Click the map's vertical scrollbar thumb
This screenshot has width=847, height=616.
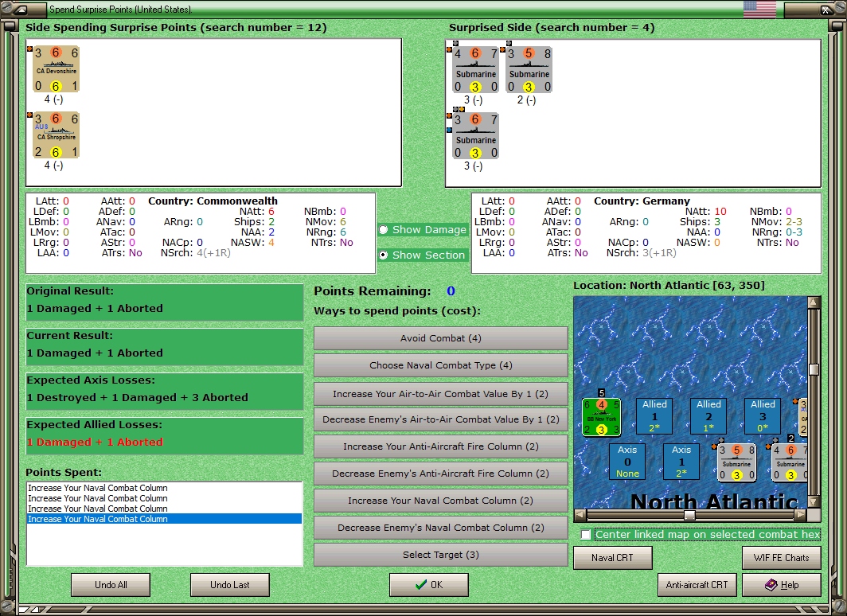pyautogui.click(x=814, y=369)
